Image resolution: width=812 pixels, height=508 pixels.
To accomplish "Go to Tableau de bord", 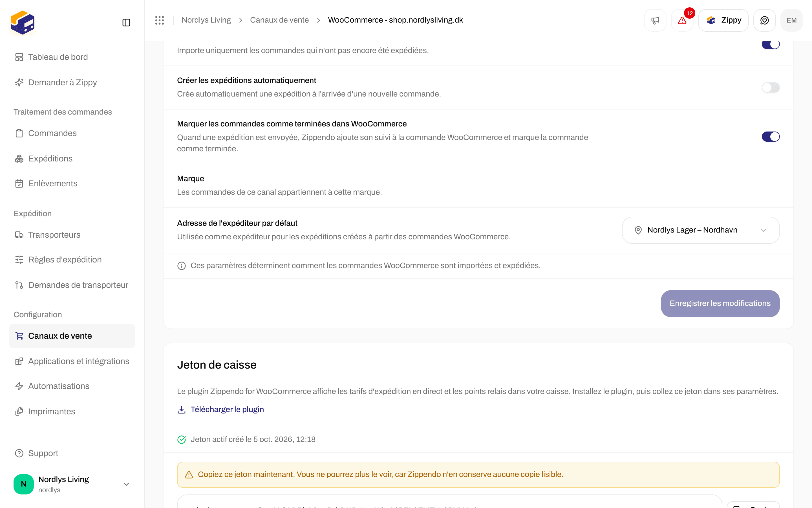I will (72, 57).
